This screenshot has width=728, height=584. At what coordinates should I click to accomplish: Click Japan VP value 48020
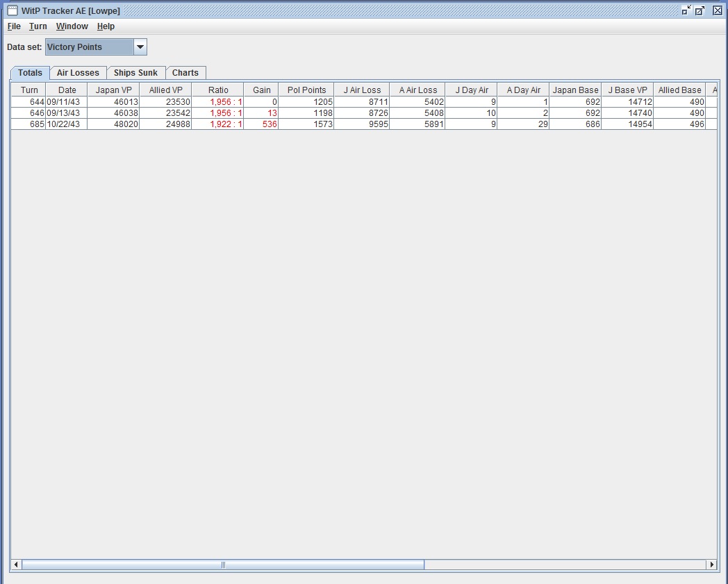click(113, 124)
